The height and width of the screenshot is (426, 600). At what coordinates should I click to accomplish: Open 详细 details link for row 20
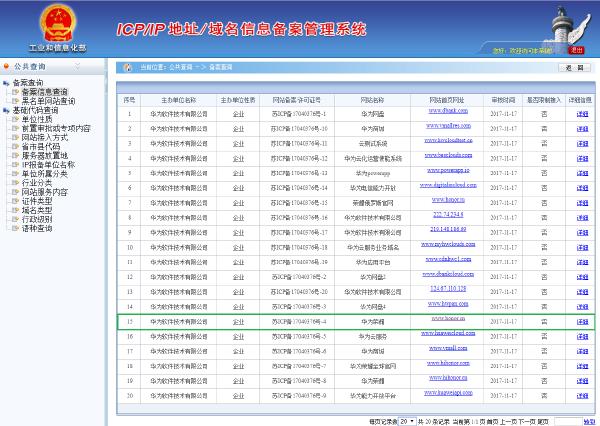[582, 396]
